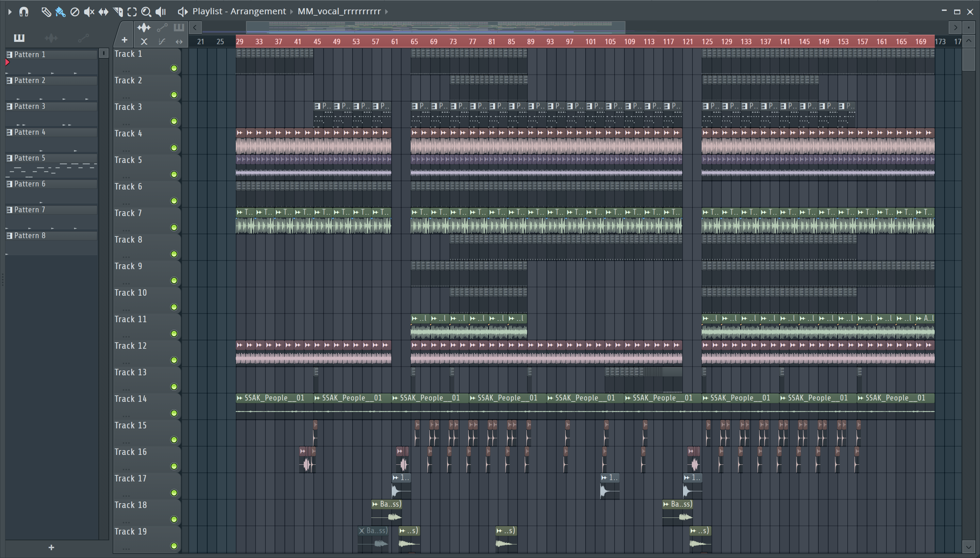Select the Track 5 header
Screen dimensions: 980x558
[x=147, y=167]
